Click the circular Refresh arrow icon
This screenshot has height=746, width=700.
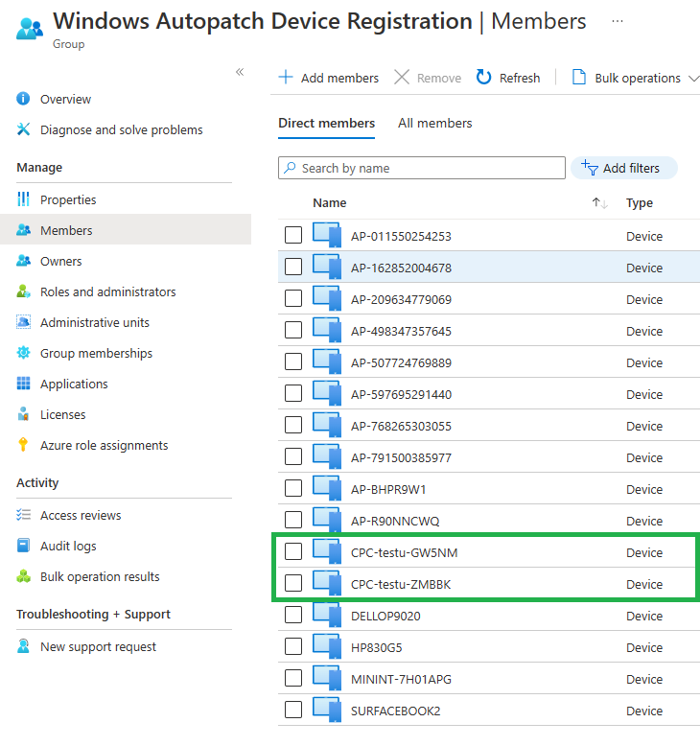[483, 77]
